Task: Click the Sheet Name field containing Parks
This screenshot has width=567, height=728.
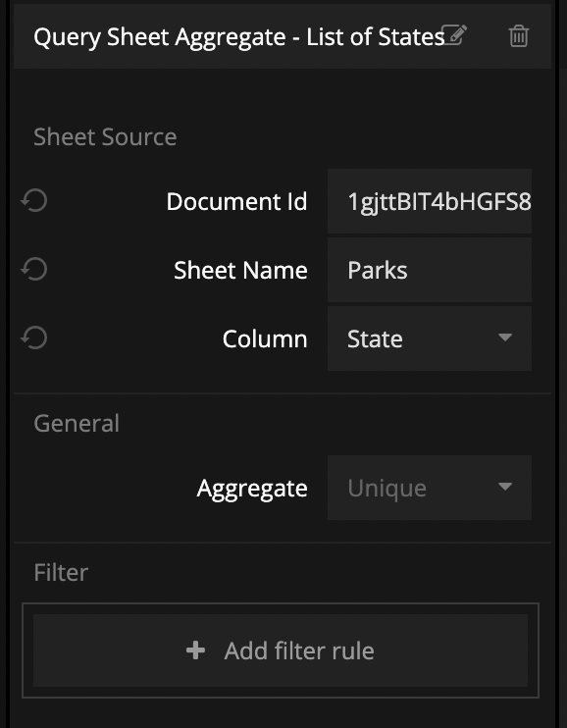Action: pyautogui.click(x=430, y=270)
